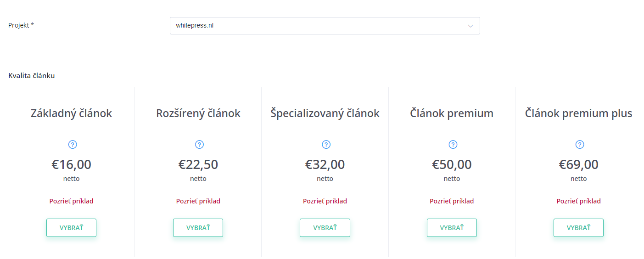The height and width of the screenshot is (259, 644).
Task: Open help icon under Rozšírený článok
Action: tap(199, 145)
